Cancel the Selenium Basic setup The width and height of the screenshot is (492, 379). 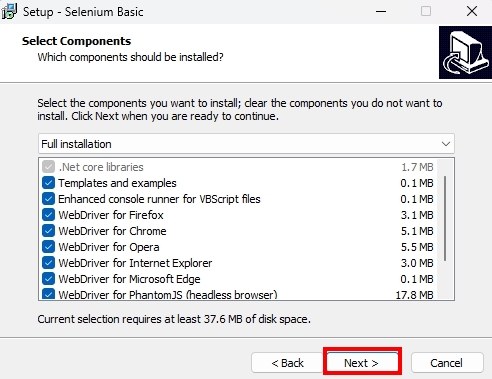[447, 363]
